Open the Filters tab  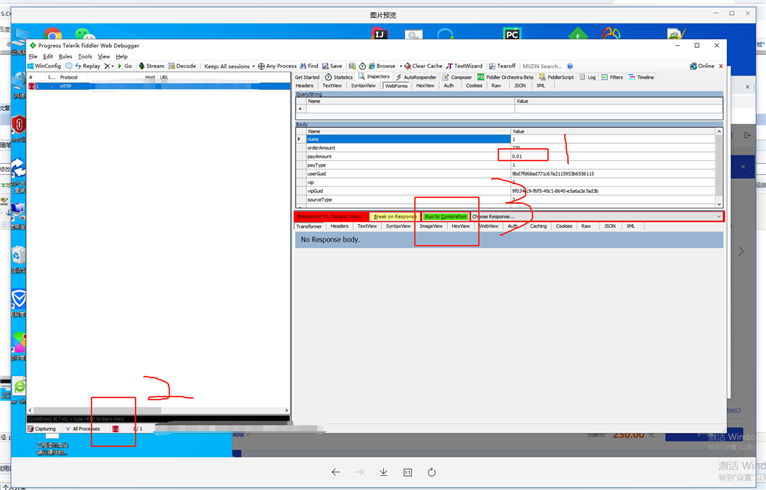(x=612, y=77)
